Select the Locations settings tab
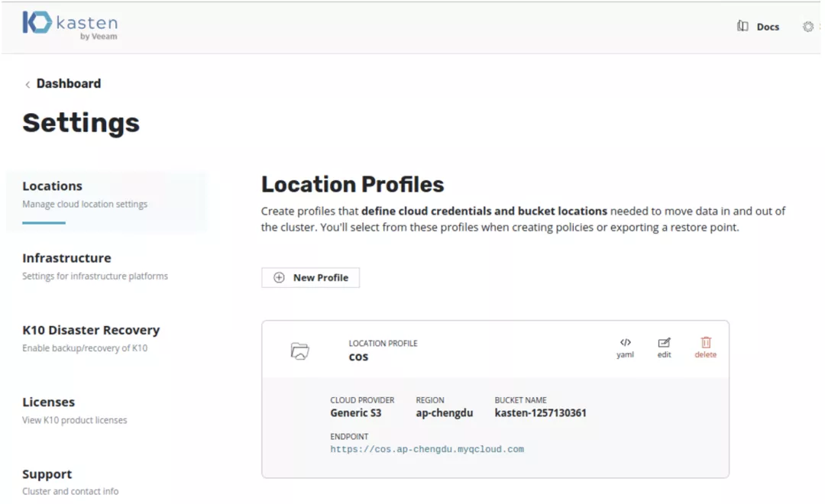Image resolution: width=825 pixels, height=504 pixels. 52,186
